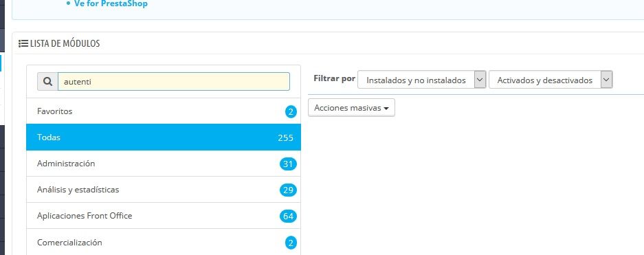Expand the Acciones masivas menu
This screenshot has height=255, width=644.
pyautogui.click(x=351, y=108)
